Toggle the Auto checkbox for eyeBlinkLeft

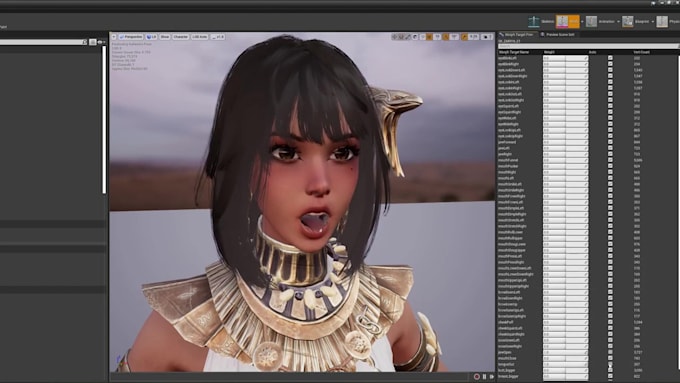coord(610,58)
